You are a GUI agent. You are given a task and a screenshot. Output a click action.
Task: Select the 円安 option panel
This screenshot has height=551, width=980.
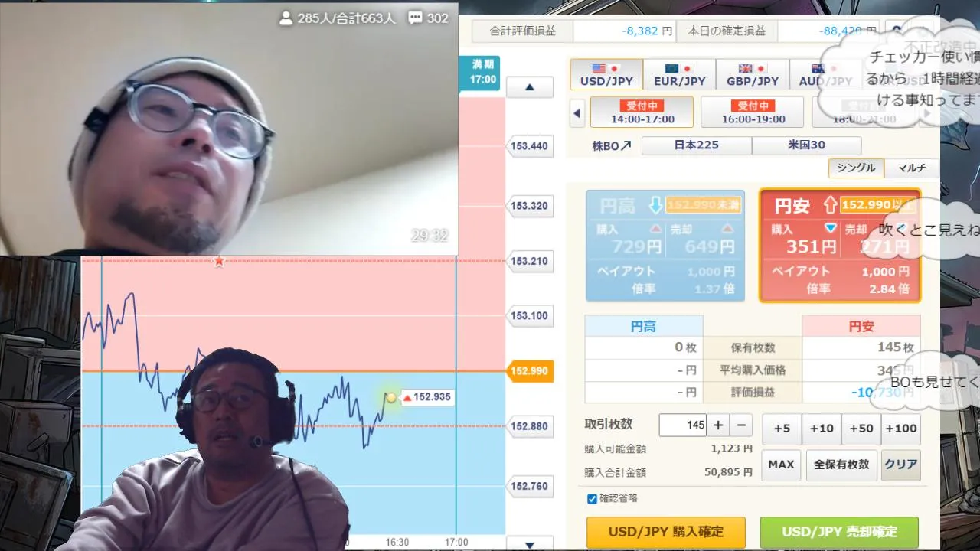point(840,245)
